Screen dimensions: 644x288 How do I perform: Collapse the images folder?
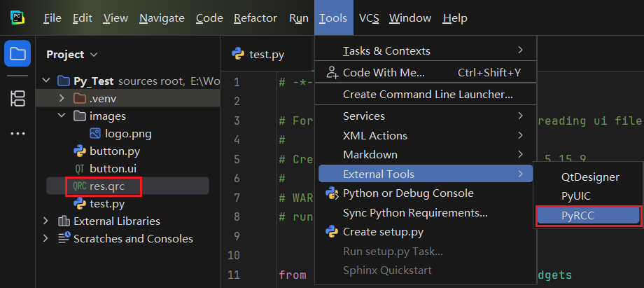(62, 116)
